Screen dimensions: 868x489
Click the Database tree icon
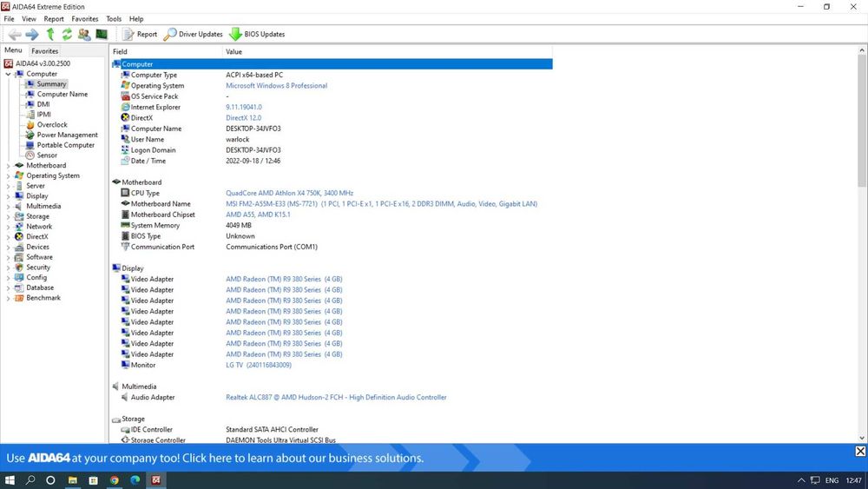[19, 287]
